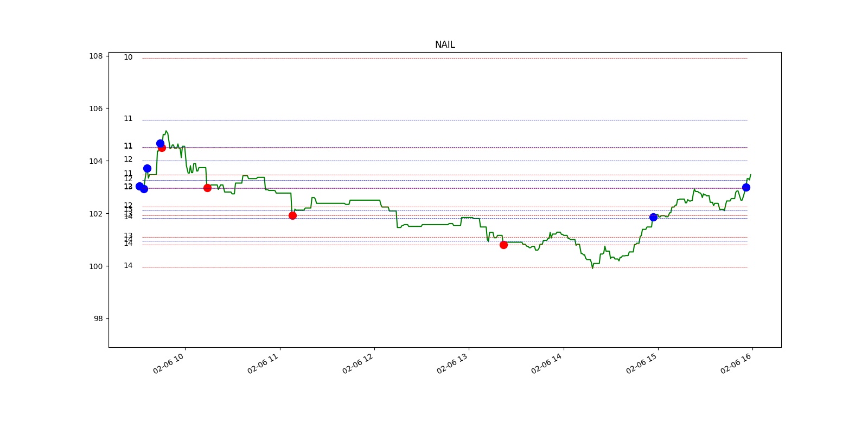This screenshot has width=868, height=434.
Task: Click the x-axis label 02-06 14
Action: pos(547,363)
